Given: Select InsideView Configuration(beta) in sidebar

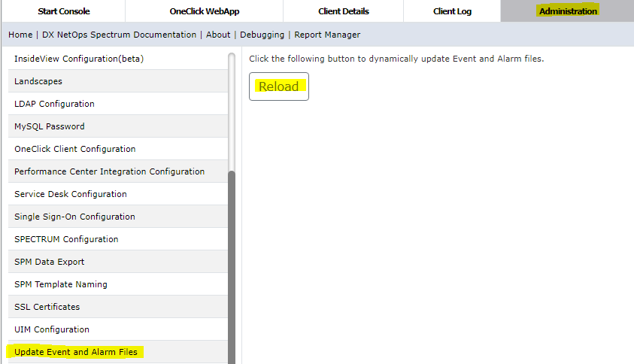Looking at the screenshot, I should tap(118, 59).
